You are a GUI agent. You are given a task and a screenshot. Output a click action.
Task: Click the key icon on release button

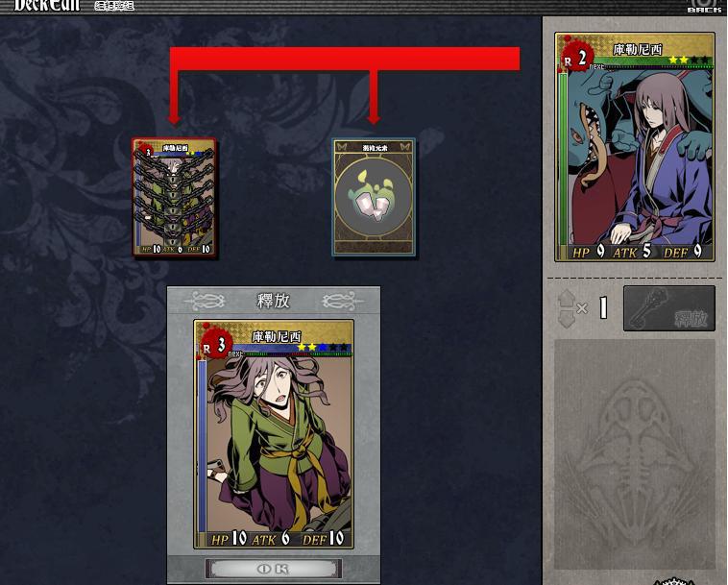[x=646, y=306]
